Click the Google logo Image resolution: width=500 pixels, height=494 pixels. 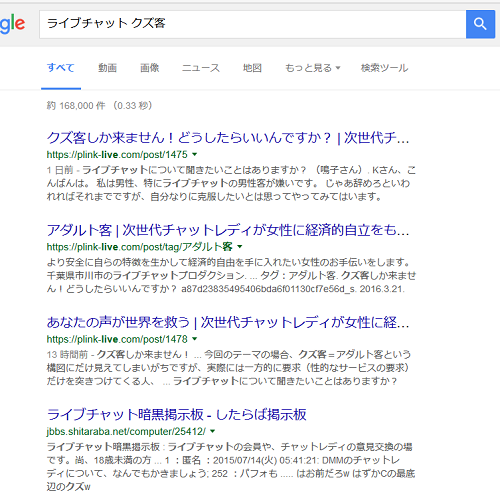pyautogui.click(x=12, y=24)
